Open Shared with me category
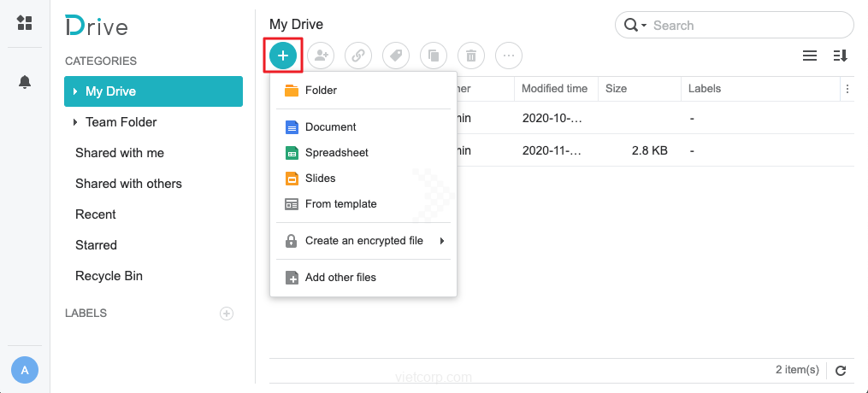868x393 pixels. coord(120,153)
